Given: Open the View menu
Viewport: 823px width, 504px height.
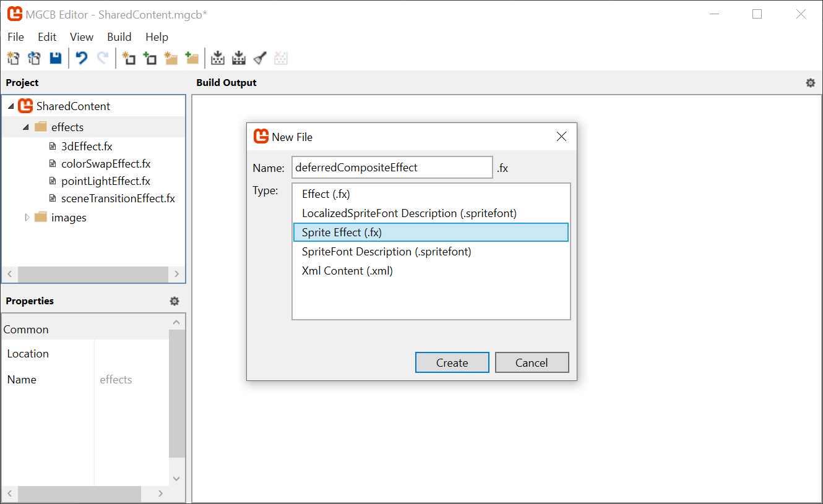Looking at the screenshot, I should 81,37.
